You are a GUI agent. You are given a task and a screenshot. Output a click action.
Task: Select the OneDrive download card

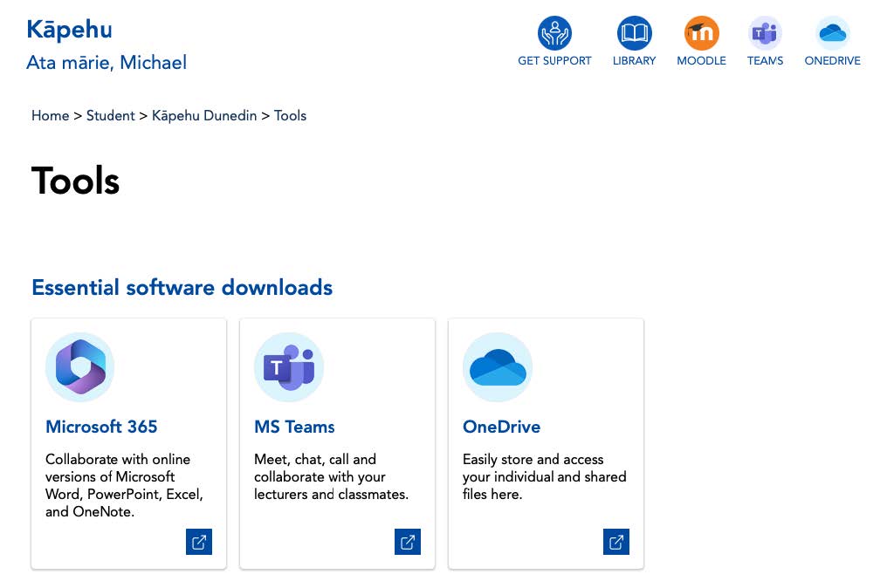point(546,442)
